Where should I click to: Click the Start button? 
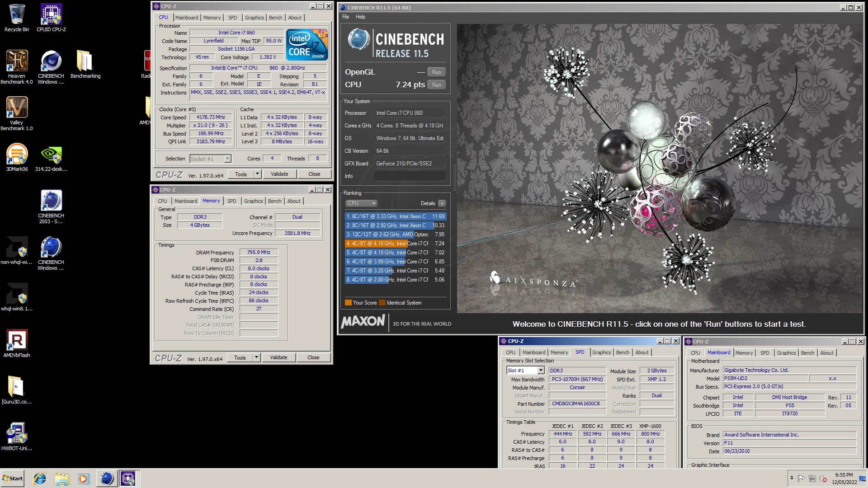click(13, 479)
